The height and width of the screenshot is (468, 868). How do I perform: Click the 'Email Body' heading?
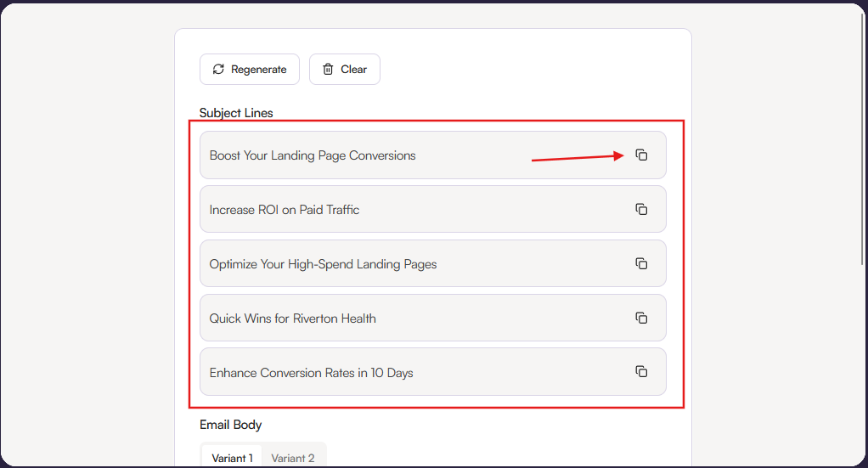click(x=231, y=425)
